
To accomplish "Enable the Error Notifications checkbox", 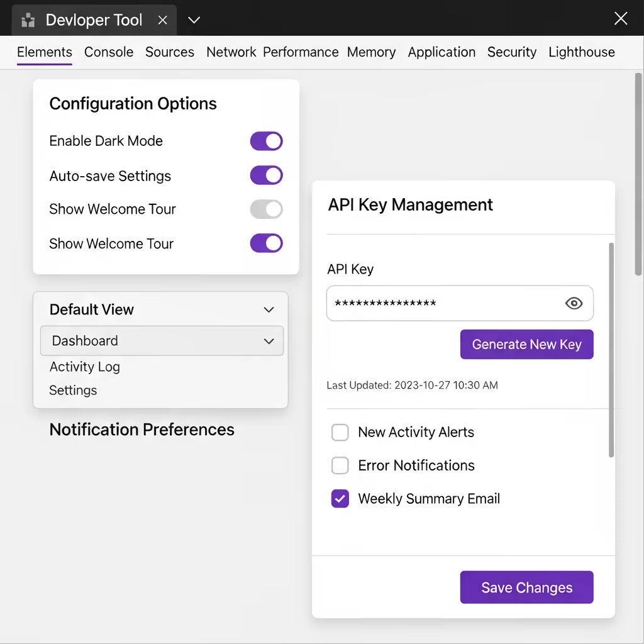I will (340, 465).
